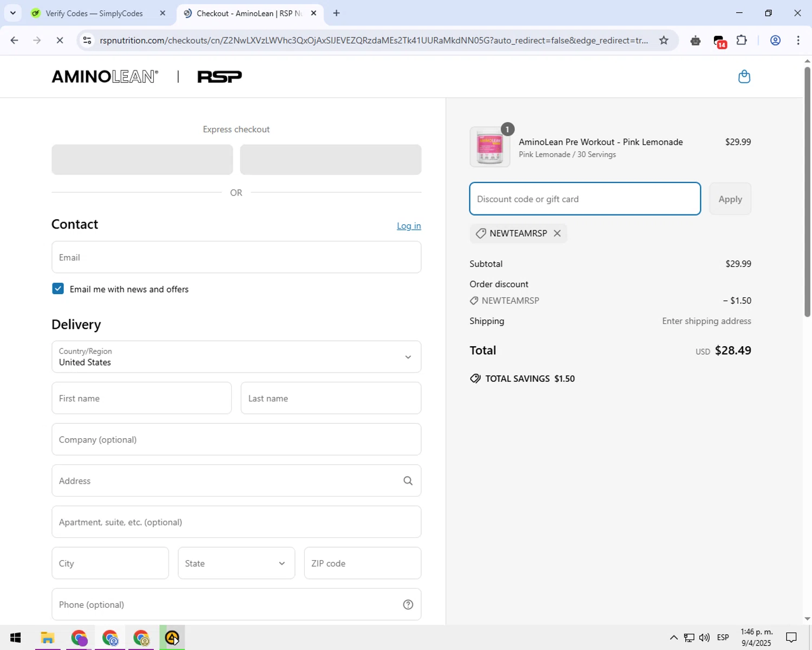The width and height of the screenshot is (812, 650).
Task: Open the browser extensions puzzle icon
Action: [742, 40]
